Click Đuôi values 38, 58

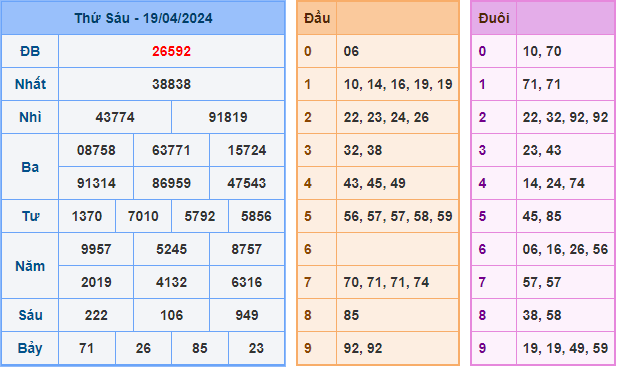click(x=542, y=315)
